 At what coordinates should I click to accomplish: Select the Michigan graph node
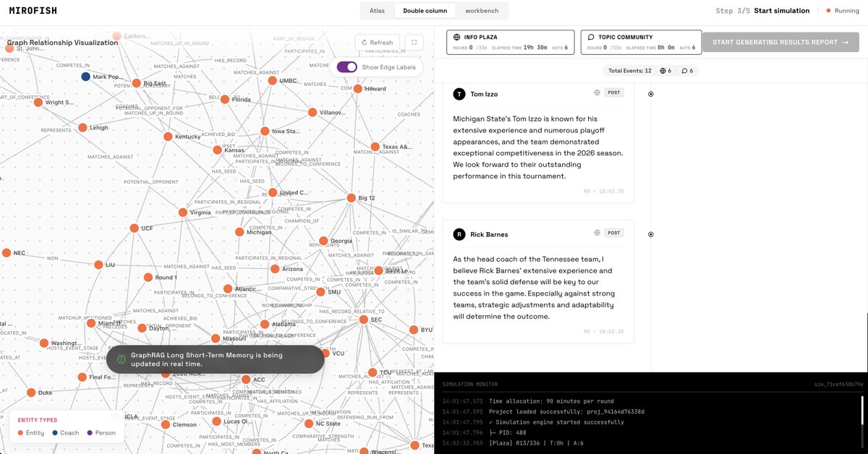(x=239, y=232)
